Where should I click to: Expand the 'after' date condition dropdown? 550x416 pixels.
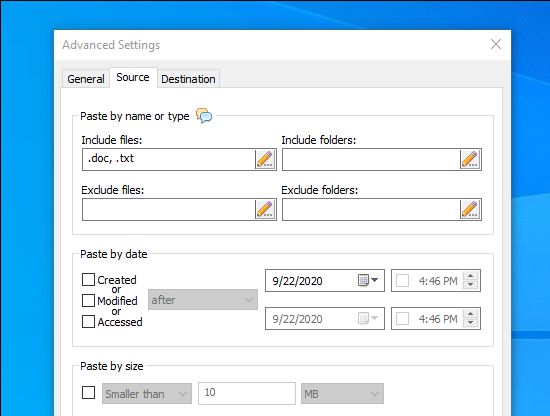203,300
